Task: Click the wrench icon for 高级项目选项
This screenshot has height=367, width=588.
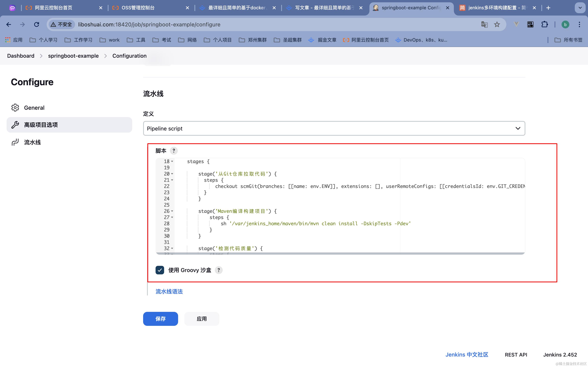Action: (x=15, y=125)
